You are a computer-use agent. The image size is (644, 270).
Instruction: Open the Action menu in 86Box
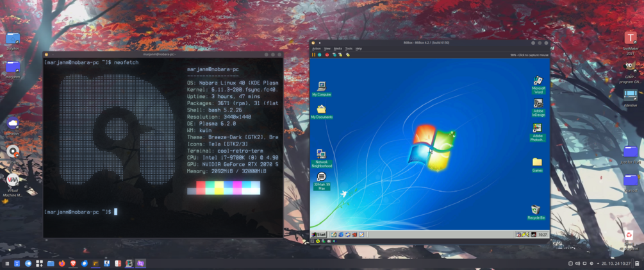(x=317, y=49)
